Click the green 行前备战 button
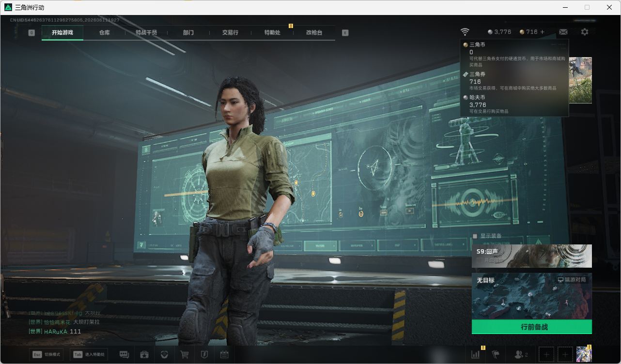Image resolution: width=621 pixels, height=364 pixels. [532, 327]
